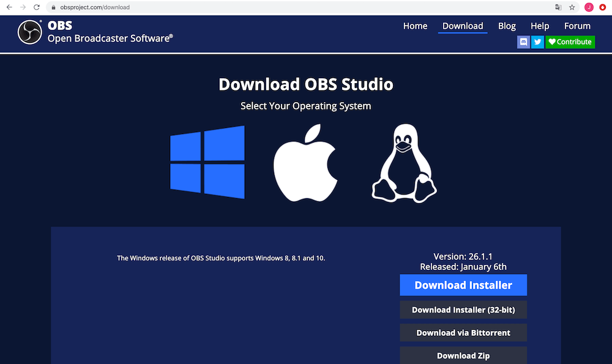612x364 pixels.
Task: Open the Forum navigation item
Action: [577, 26]
